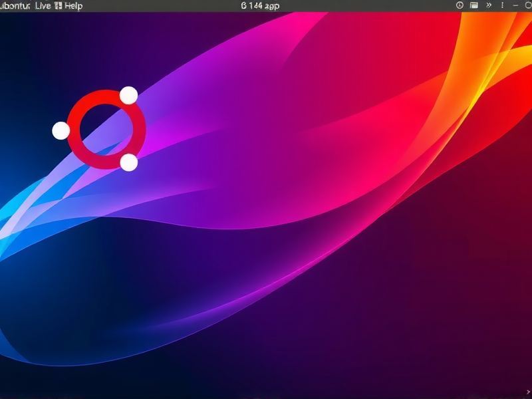Click the round face icon in system tray

pyautogui.click(x=460, y=5)
